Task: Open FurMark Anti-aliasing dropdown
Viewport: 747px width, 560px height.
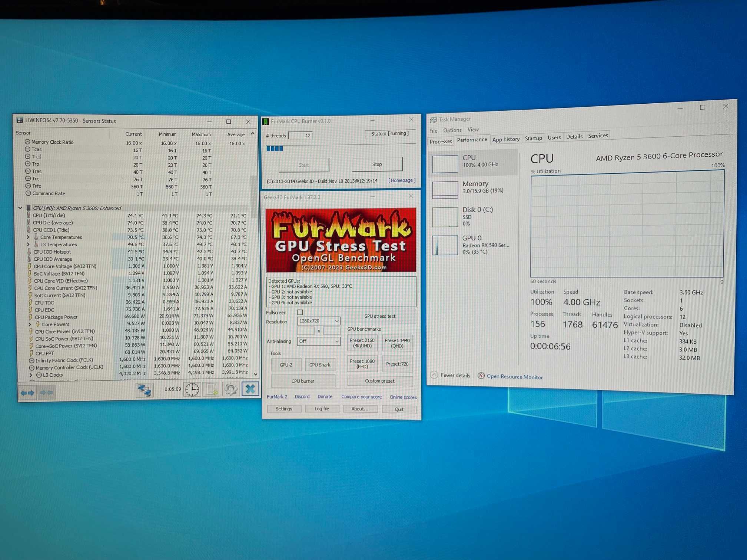Action: point(319,341)
